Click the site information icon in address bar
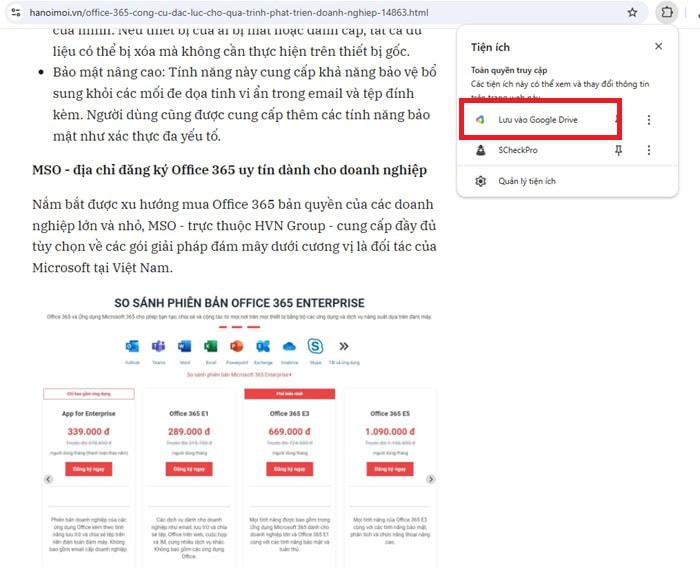The image size is (700, 574). (x=16, y=12)
